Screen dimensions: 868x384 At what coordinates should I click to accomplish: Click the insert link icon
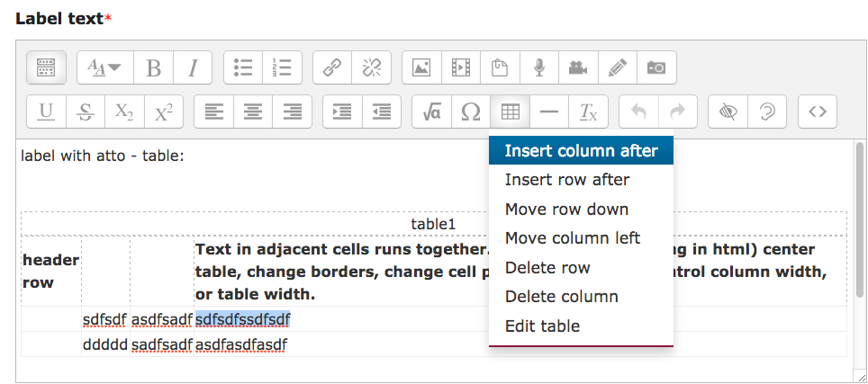tap(332, 67)
